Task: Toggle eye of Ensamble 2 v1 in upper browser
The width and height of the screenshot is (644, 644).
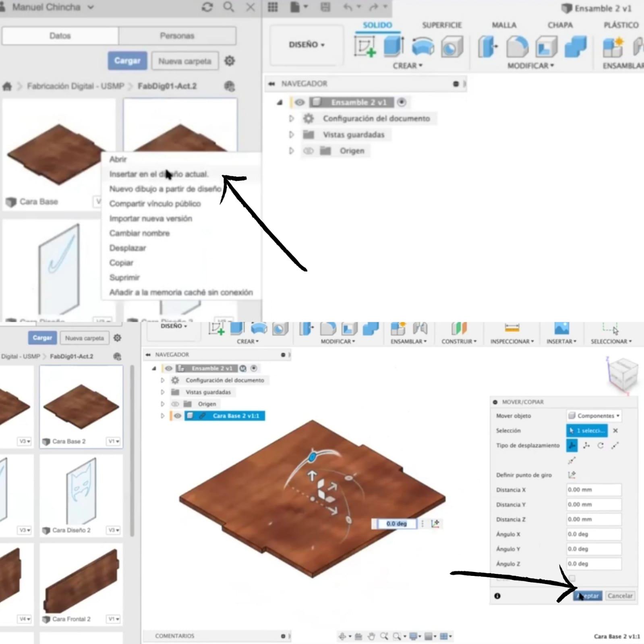Action: tap(300, 102)
